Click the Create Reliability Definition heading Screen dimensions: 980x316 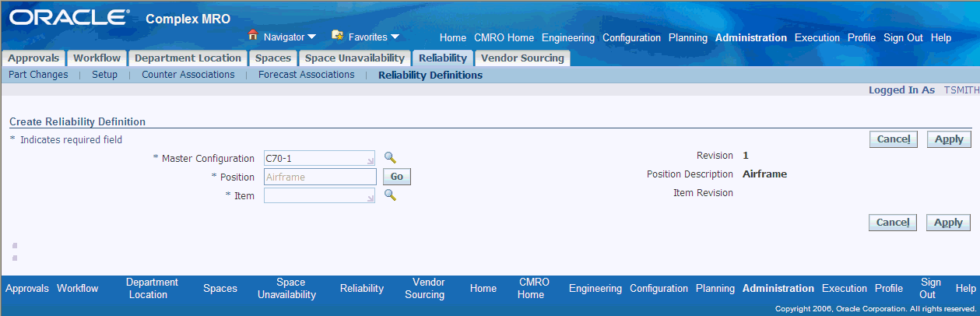pyautogui.click(x=78, y=122)
